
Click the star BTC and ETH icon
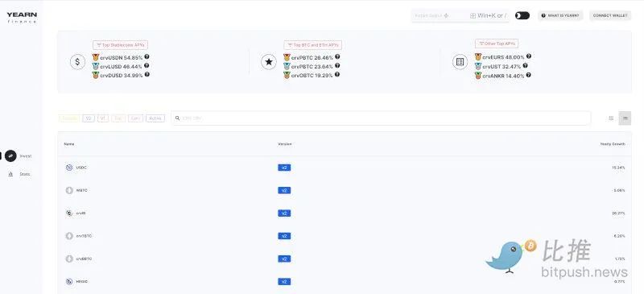click(269, 62)
